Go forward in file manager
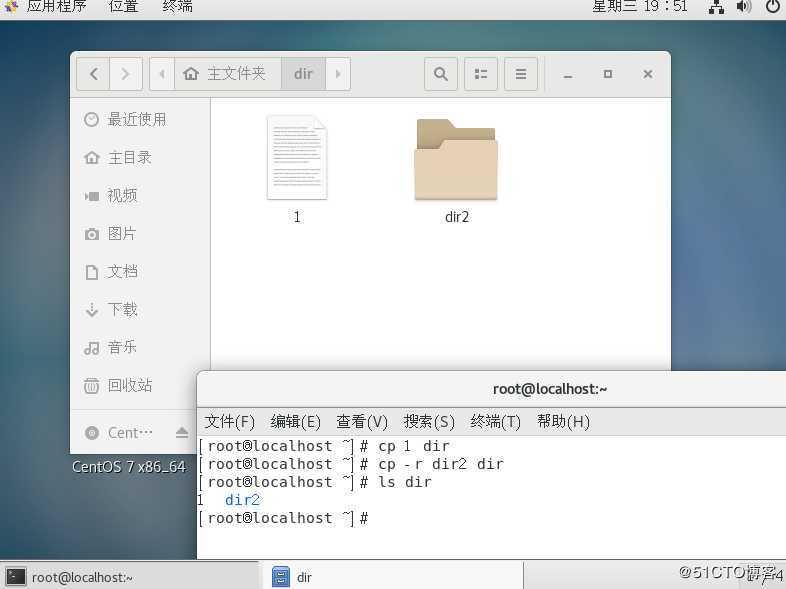 coord(126,74)
